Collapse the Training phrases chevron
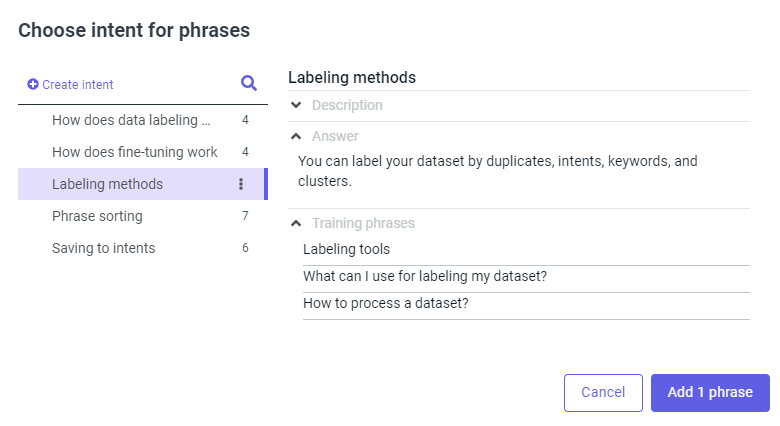Image resolution: width=780 pixels, height=426 pixels. pyautogui.click(x=296, y=223)
